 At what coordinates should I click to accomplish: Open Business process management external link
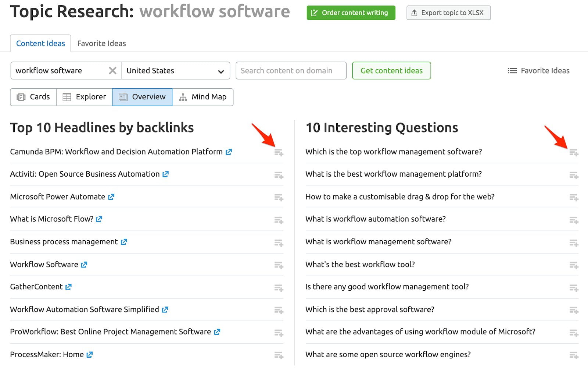tap(124, 242)
